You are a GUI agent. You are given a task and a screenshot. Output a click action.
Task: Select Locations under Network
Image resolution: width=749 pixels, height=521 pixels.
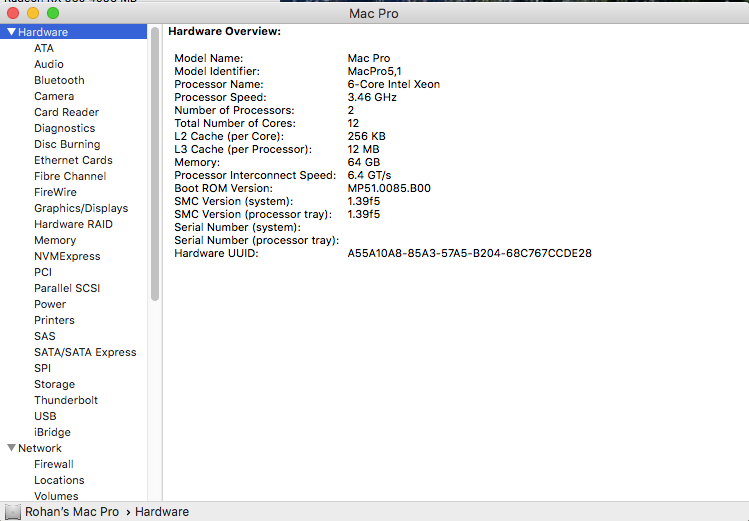59,480
